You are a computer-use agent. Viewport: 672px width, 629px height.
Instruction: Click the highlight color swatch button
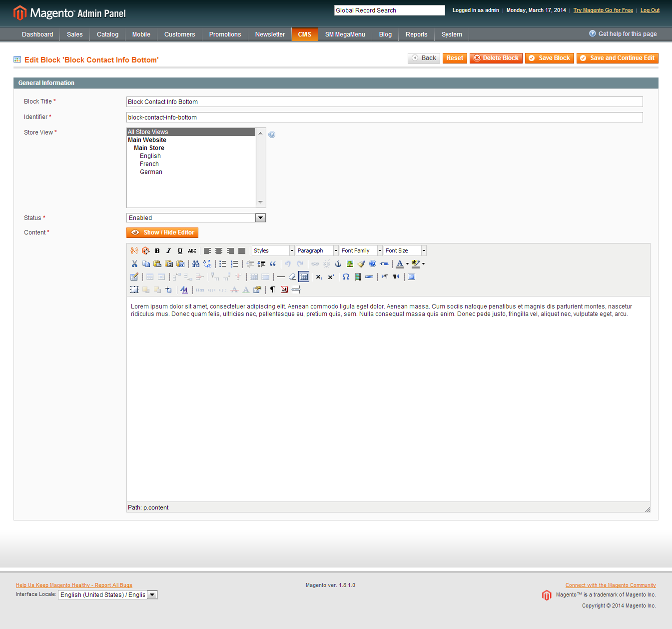click(x=416, y=263)
